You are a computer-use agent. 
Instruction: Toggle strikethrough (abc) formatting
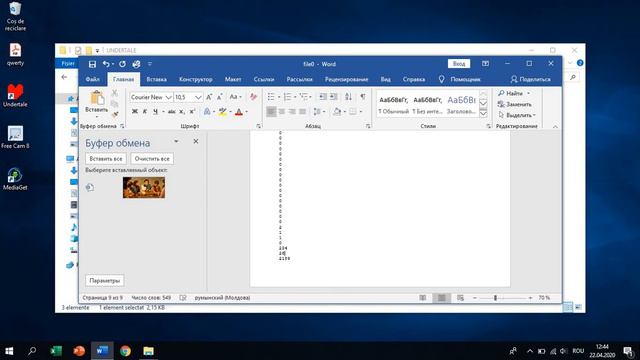171,111
